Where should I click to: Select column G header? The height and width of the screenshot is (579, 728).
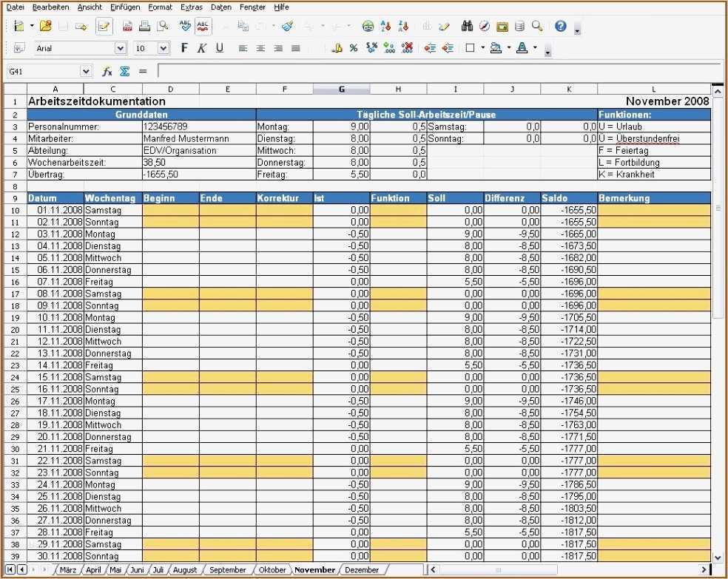point(341,89)
